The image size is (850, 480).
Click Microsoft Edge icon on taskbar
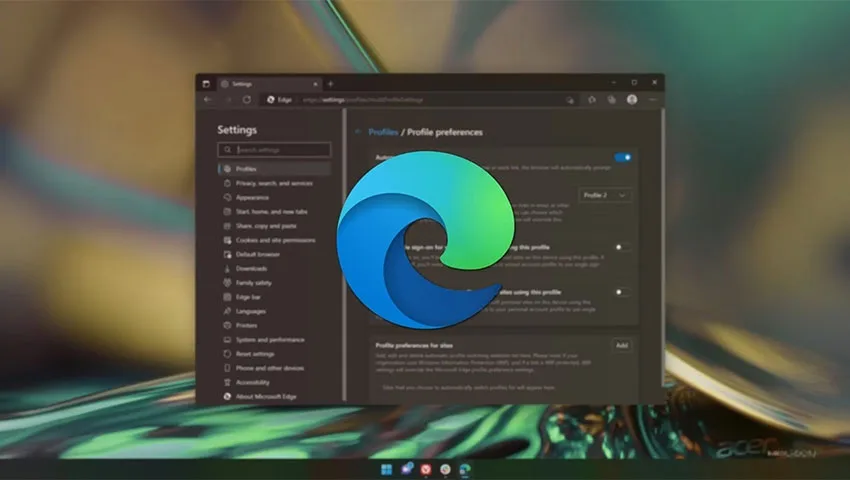465,469
